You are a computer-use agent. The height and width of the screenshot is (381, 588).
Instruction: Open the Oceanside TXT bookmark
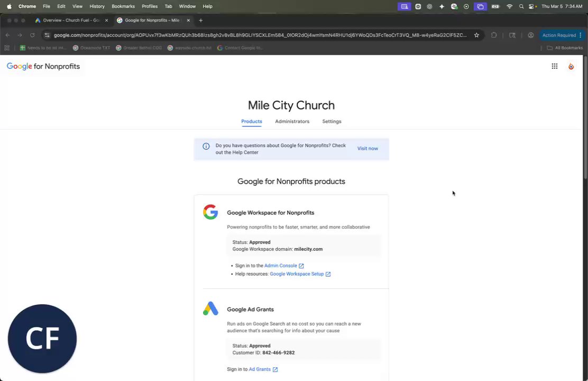pos(91,48)
